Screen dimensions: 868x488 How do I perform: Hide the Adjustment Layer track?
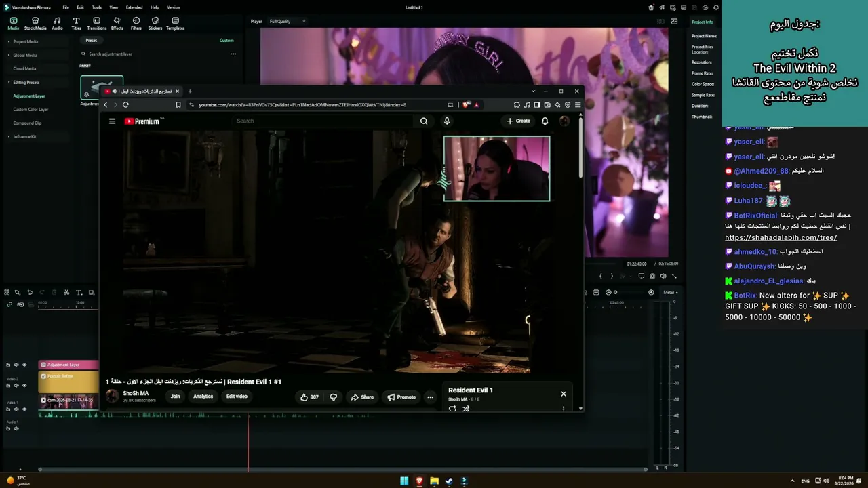[x=25, y=365]
